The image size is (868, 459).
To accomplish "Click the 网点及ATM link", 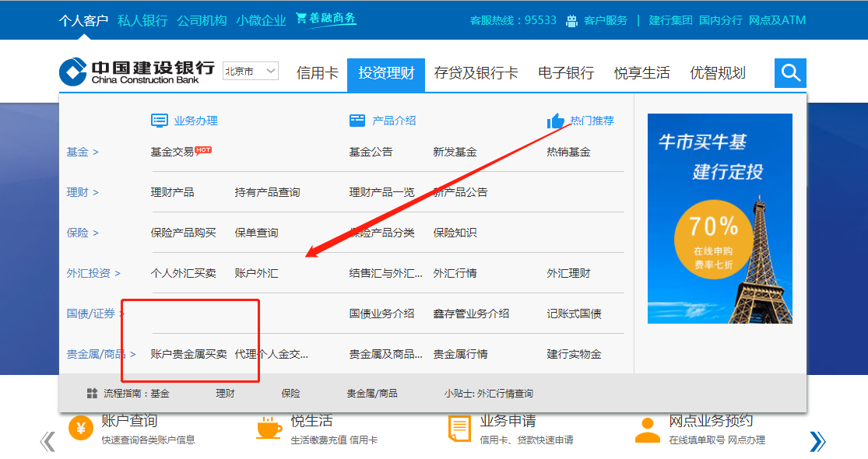I will point(777,20).
